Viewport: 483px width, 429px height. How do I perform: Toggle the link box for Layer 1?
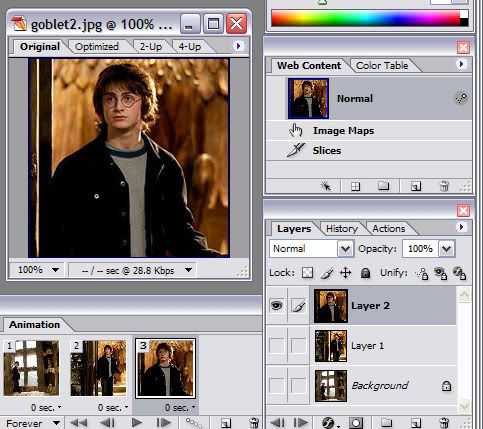[x=299, y=345]
